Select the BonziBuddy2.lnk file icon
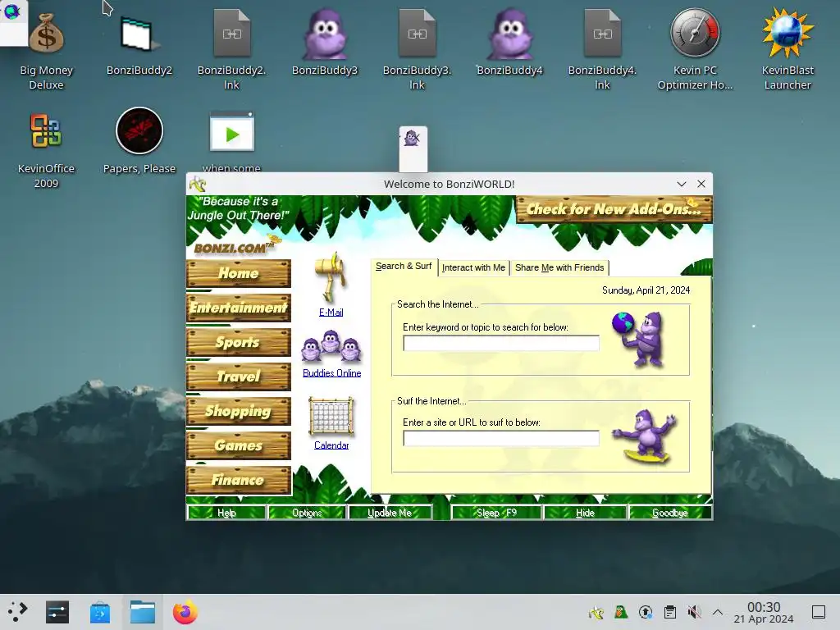Viewport: 840px width, 630px height. [231, 33]
